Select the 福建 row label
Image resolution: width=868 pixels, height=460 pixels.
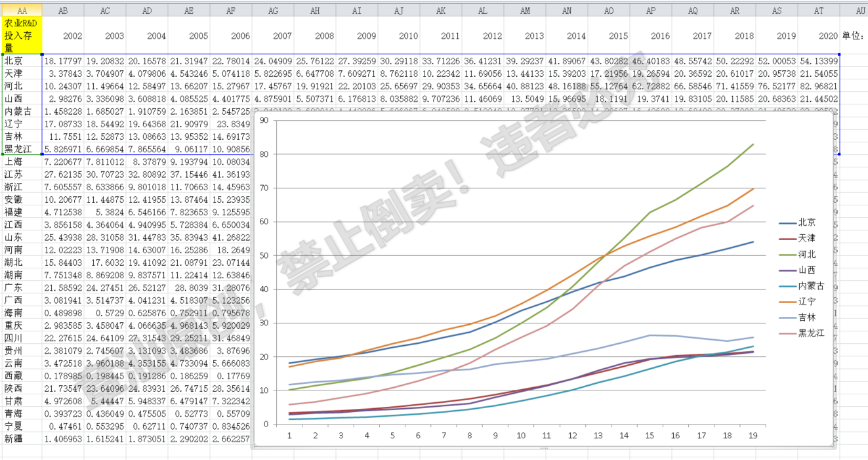click(22, 211)
